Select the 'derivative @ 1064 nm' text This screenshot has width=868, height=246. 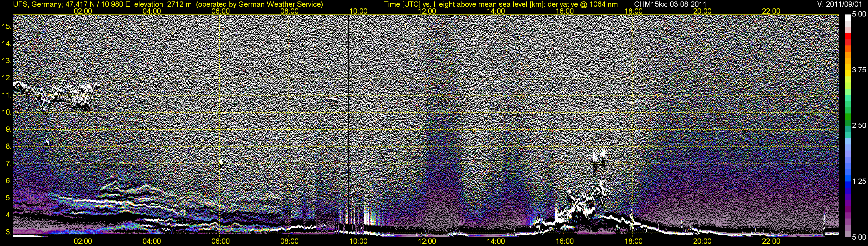[x=582, y=4]
